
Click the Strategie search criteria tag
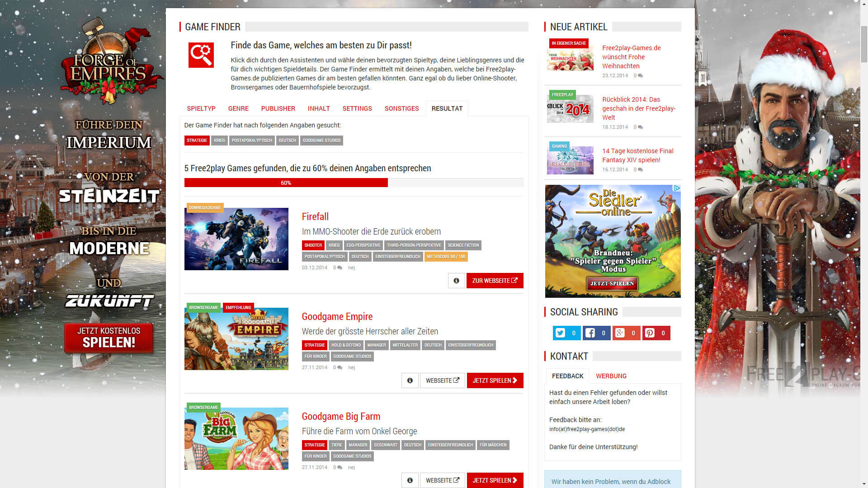[x=197, y=141]
